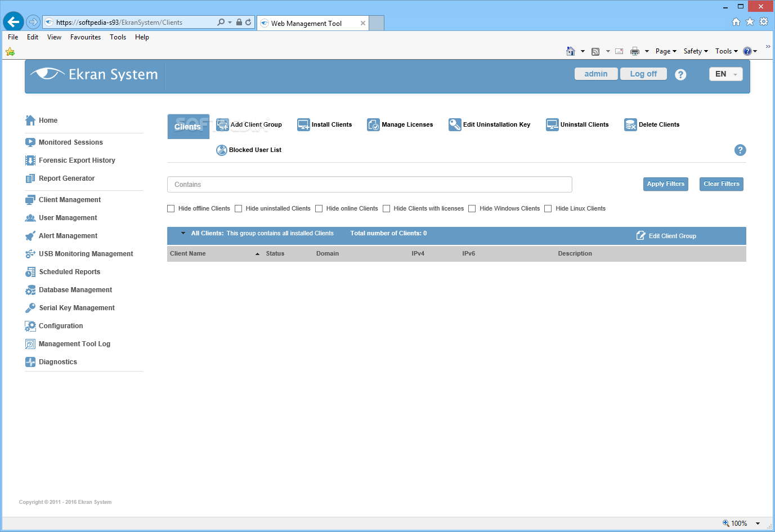Click the Diagnostics icon
The width and height of the screenshot is (775, 532).
click(x=30, y=362)
